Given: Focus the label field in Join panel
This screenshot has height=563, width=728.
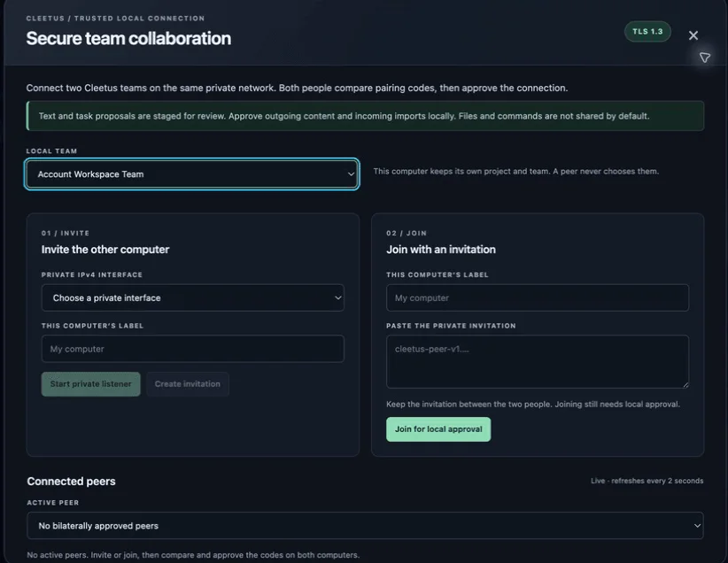Looking at the screenshot, I should click(538, 298).
